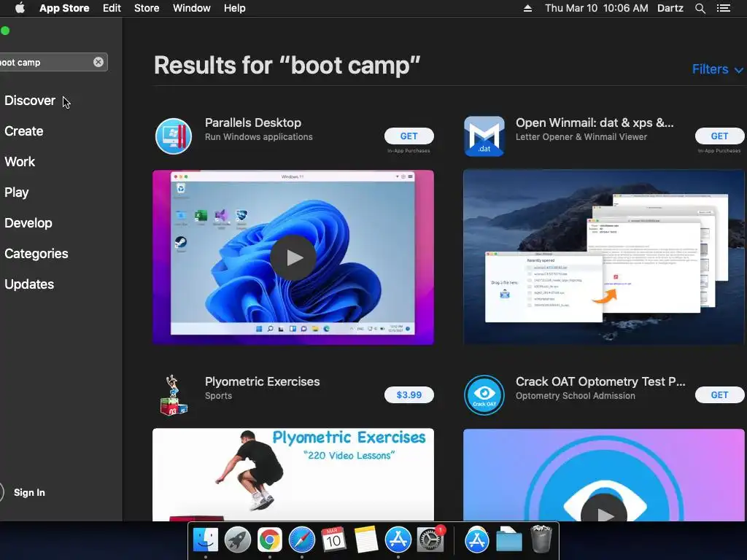Click the date and time in menu bar
The image size is (747, 560).
[597, 8]
